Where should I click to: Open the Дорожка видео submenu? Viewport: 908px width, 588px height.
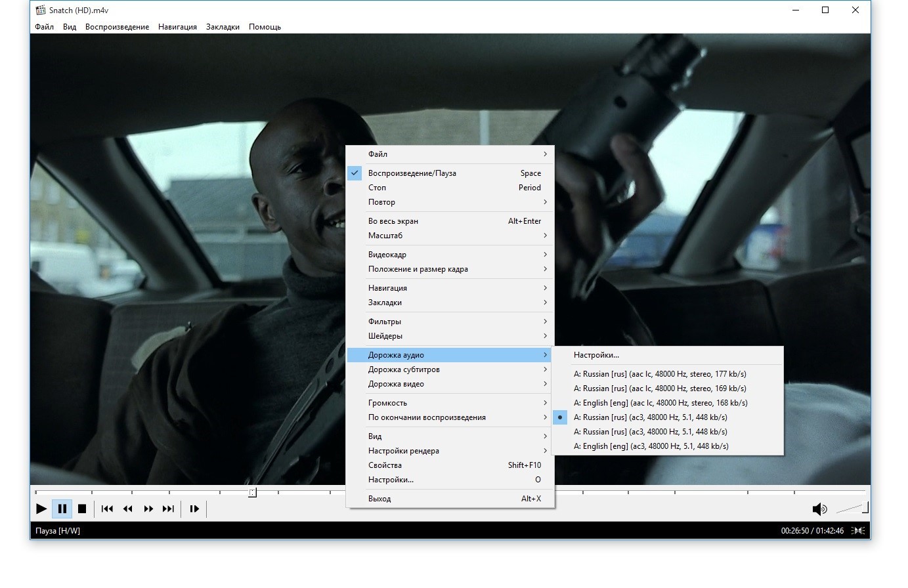pos(450,384)
